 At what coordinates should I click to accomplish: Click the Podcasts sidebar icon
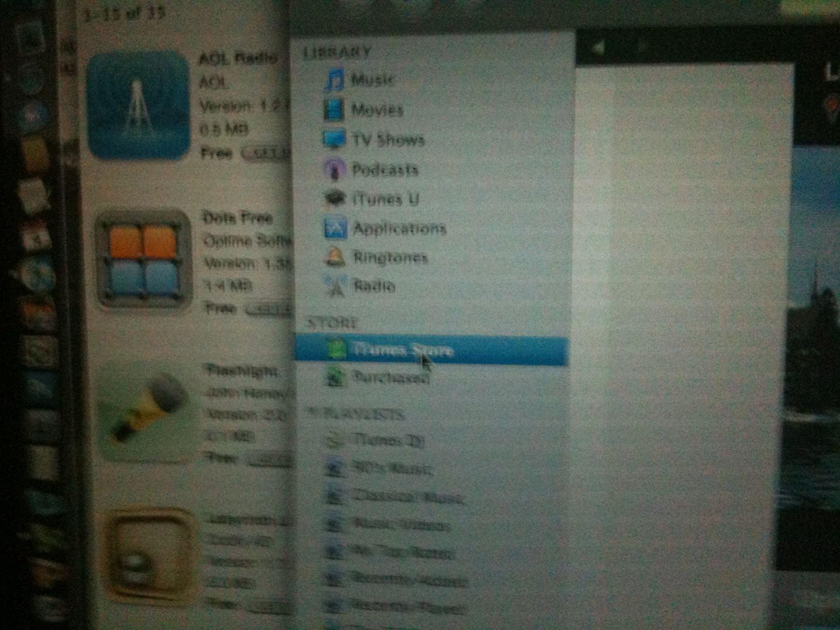click(334, 170)
